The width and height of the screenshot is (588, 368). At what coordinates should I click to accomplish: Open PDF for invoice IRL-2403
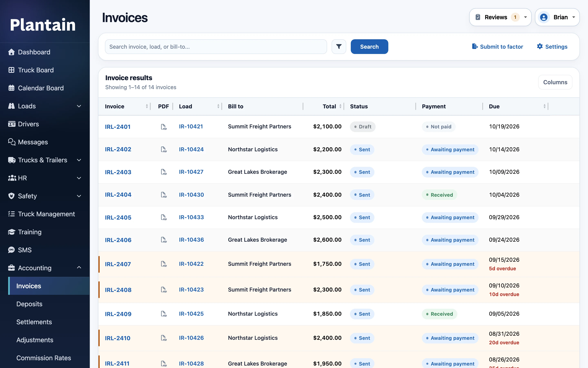pyautogui.click(x=164, y=172)
